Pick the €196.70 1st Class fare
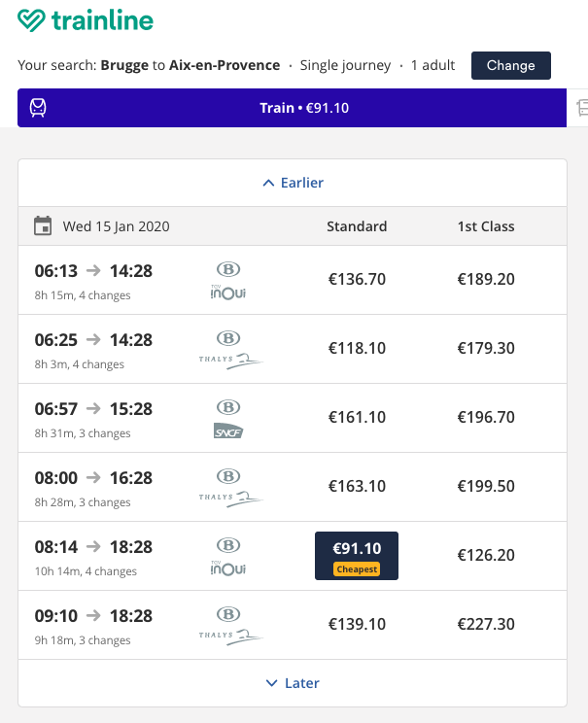The width and height of the screenshot is (588, 723). tap(486, 418)
